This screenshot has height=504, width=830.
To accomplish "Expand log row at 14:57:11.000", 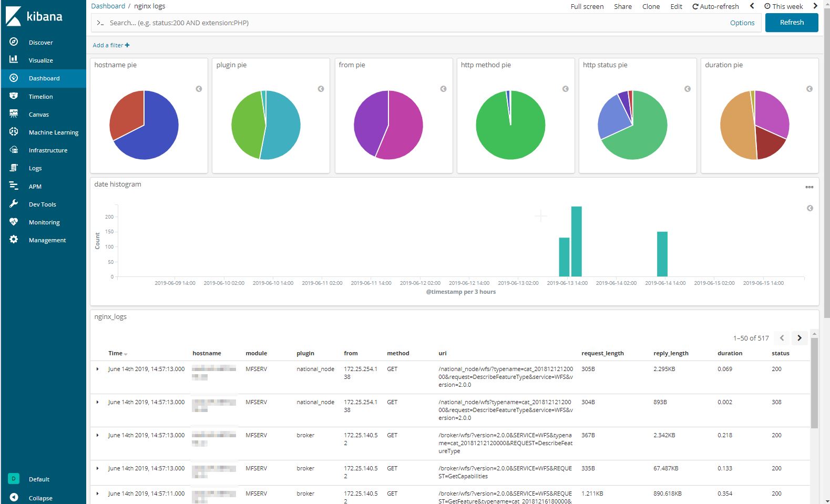I will click(x=98, y=493).
